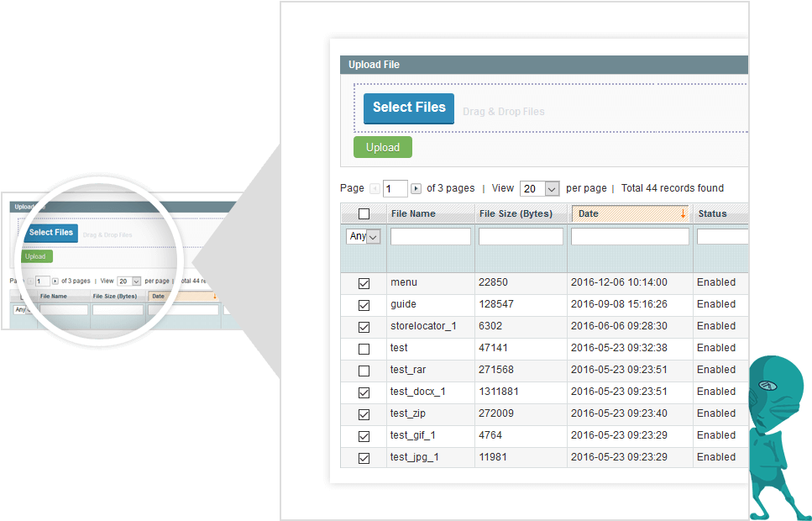Uncheck the guide row checkbox
Screen dimensions: 812x521
(x=364, y=304)
